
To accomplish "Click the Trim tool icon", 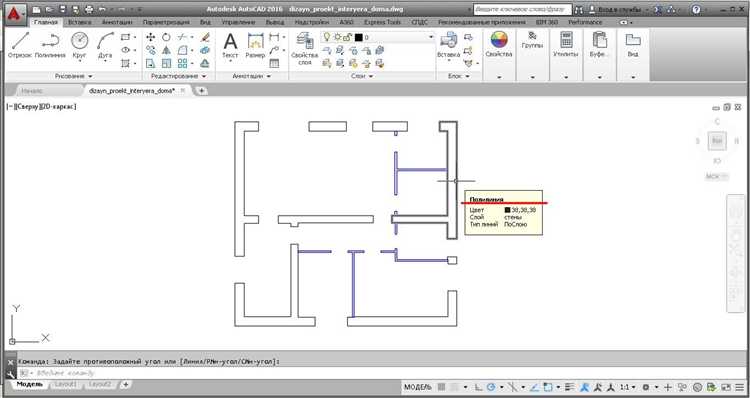I will point(182,37).
